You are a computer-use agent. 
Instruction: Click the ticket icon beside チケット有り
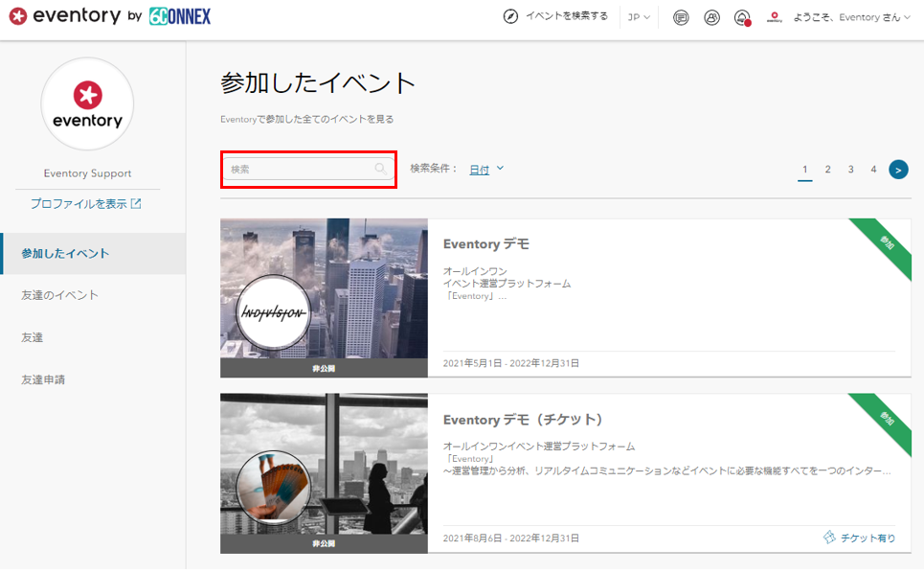tap(829, 537)
